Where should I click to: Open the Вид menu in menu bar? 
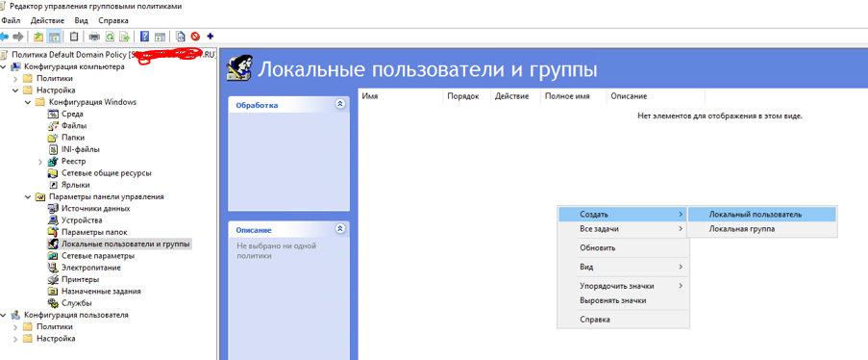pyautogui.click(x=82, y=20)
